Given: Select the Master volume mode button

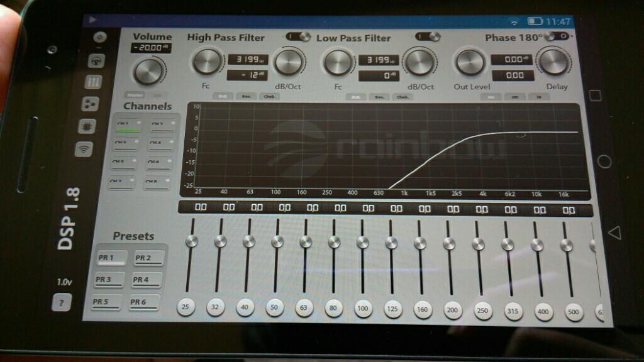Looking at the screenshot, I should click(135, 96).
